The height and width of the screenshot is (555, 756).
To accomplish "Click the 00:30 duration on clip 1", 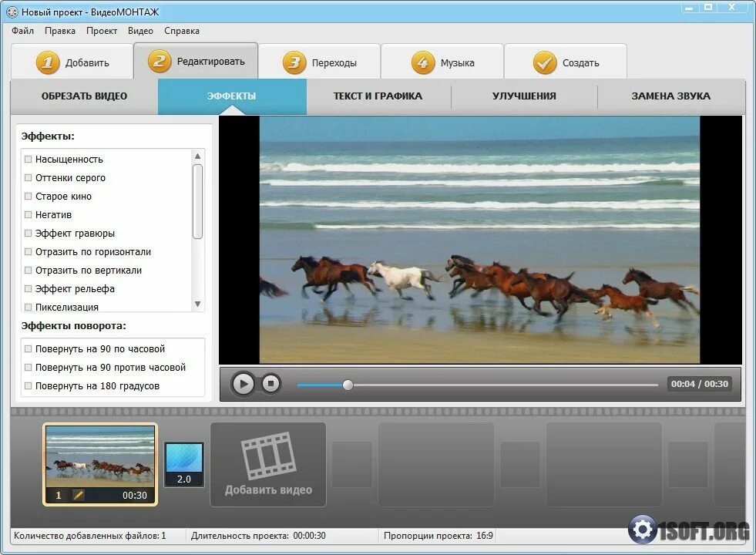I will point(135,495).
